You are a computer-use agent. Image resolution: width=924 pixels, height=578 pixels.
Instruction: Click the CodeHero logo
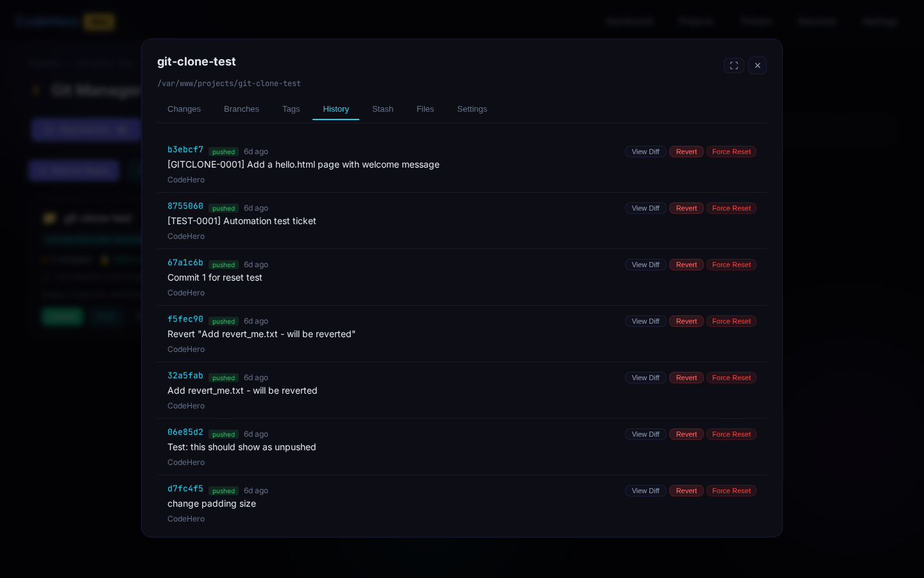(46, 21)
